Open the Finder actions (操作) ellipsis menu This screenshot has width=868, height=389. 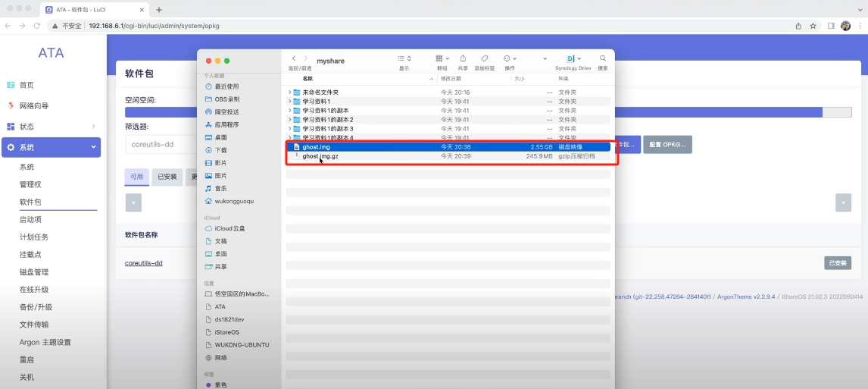tap(509, 58)
